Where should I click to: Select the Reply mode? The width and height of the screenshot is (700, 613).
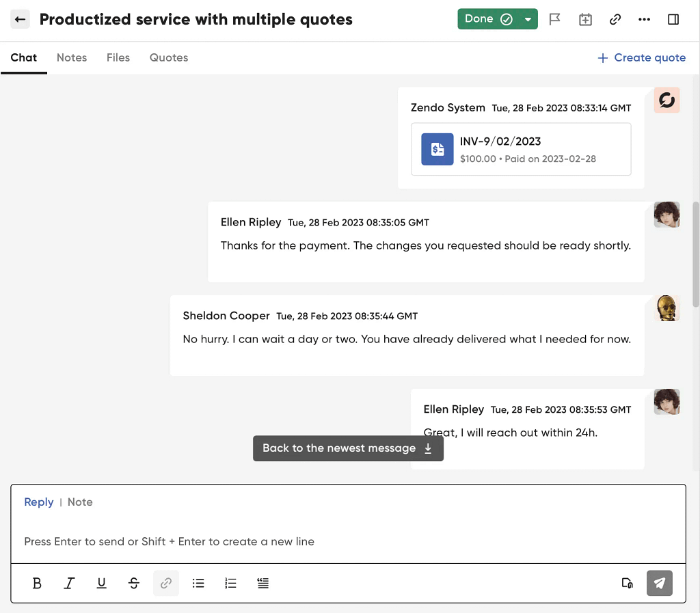[39, 502]
